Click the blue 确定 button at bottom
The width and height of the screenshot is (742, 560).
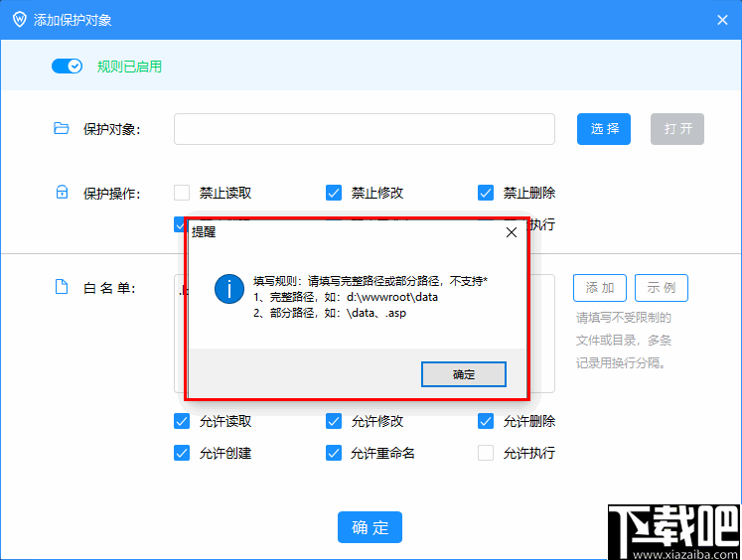click(x=371, y=527)
